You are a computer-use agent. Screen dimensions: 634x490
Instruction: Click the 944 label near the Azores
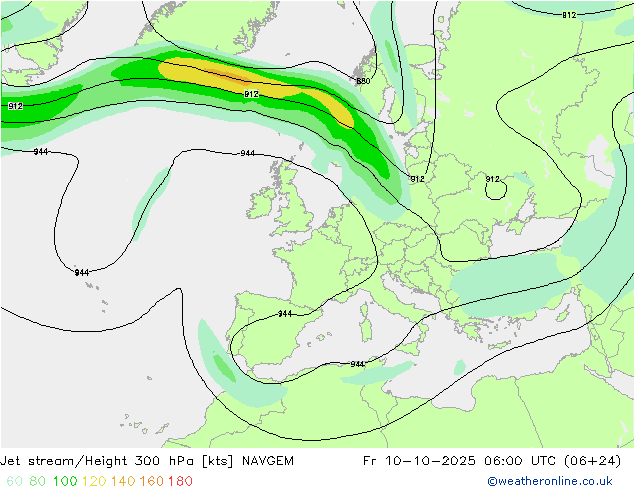82,272
